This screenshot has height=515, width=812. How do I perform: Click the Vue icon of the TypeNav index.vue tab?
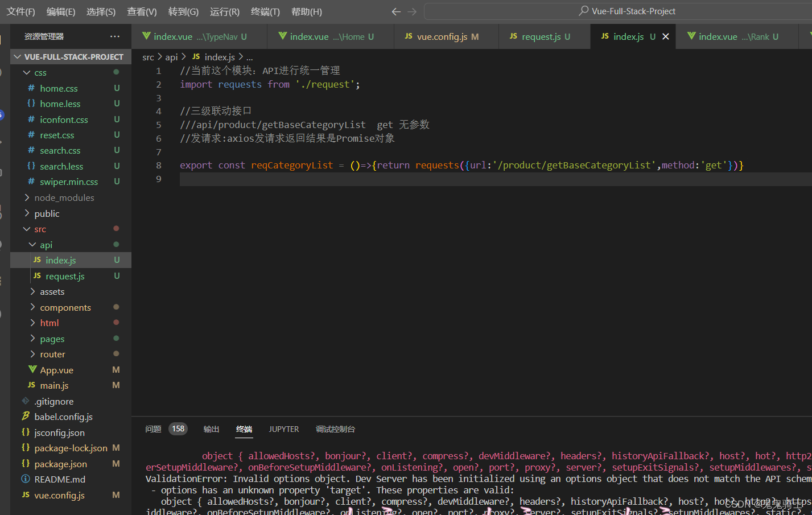tap(146, 36)
